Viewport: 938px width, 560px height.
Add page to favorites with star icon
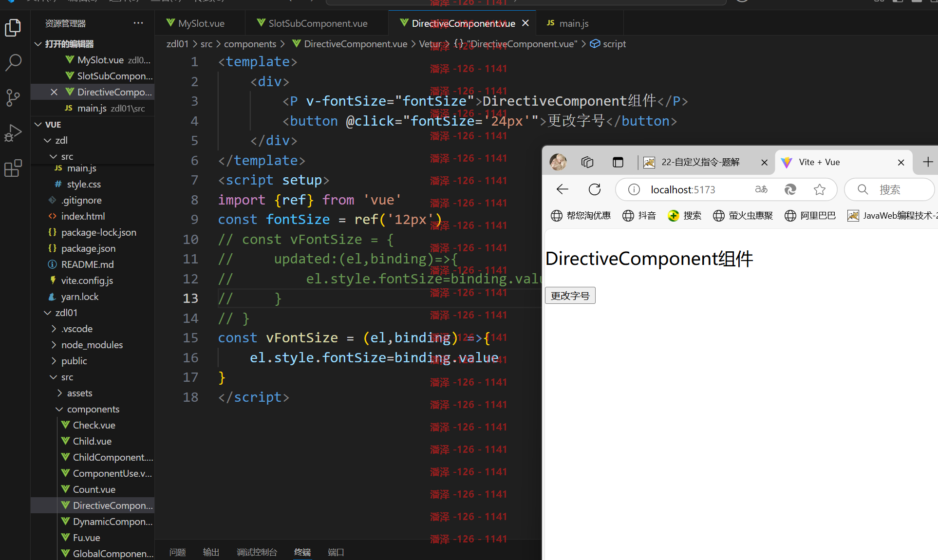click(820, 189)
